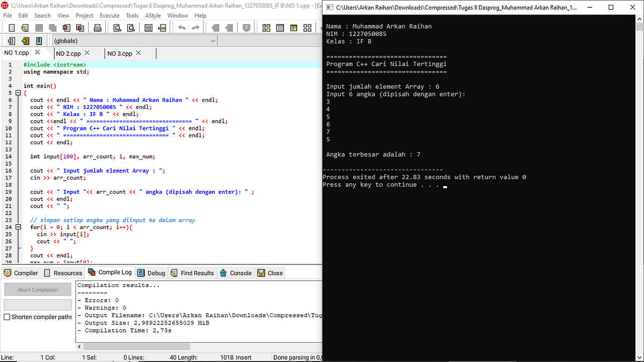Click the New file toolbar icon
Viewport: 644px width, 362px height.
point(12,27)
